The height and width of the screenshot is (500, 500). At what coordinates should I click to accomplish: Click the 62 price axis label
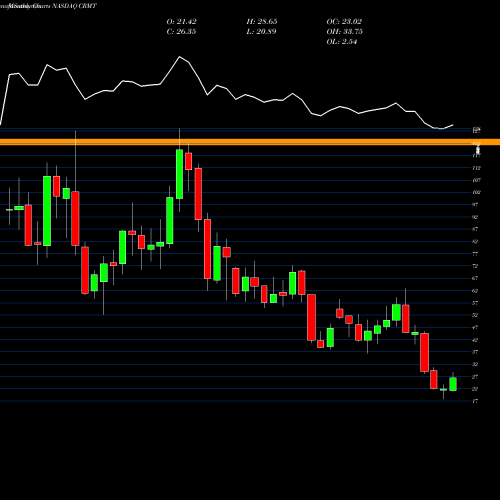pyautogui.click(x=475, y=291)
